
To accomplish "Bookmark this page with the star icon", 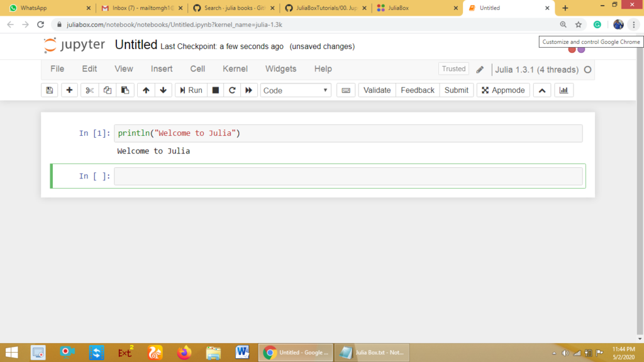I will coord(579,25).
